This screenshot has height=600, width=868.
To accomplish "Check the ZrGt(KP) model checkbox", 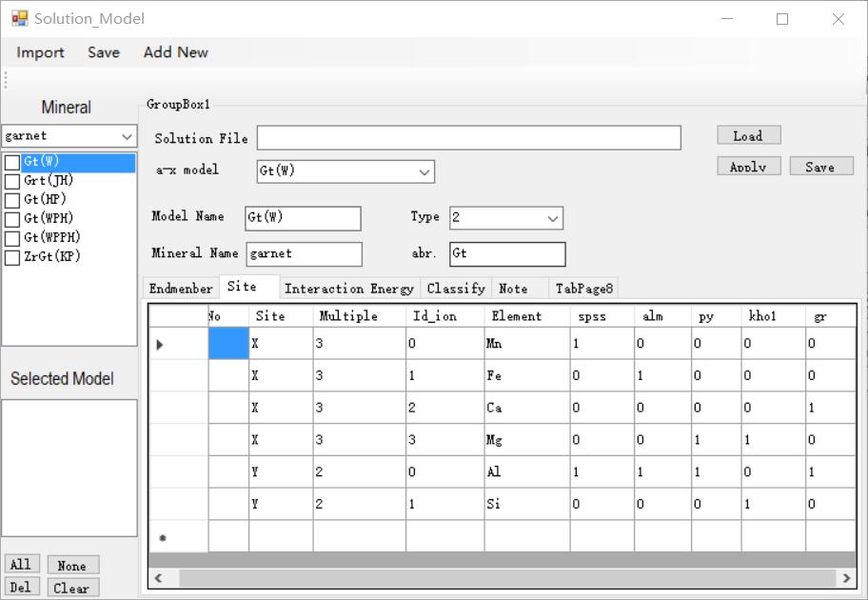I will coord(12,257).
